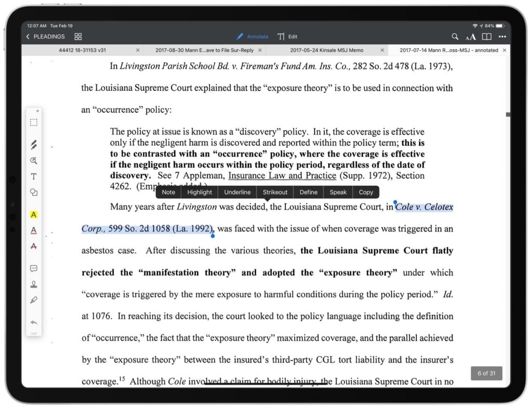532x409 pixels.
Task: Tap the 6 of 31 page indicator
Action: point(486,373)
